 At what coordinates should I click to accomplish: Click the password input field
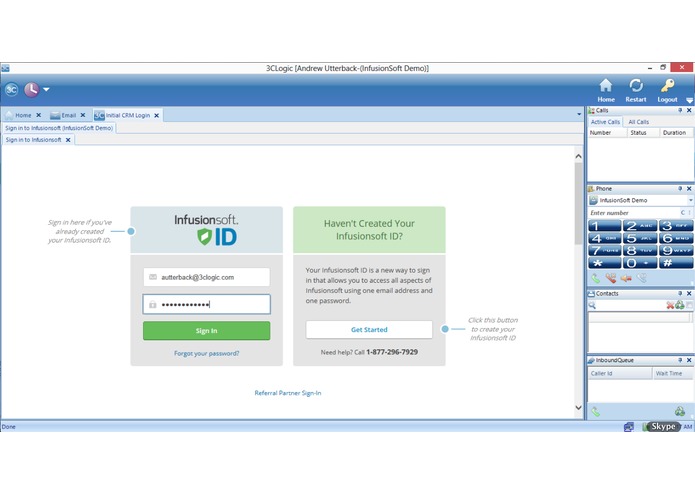(x=207, y=304)
